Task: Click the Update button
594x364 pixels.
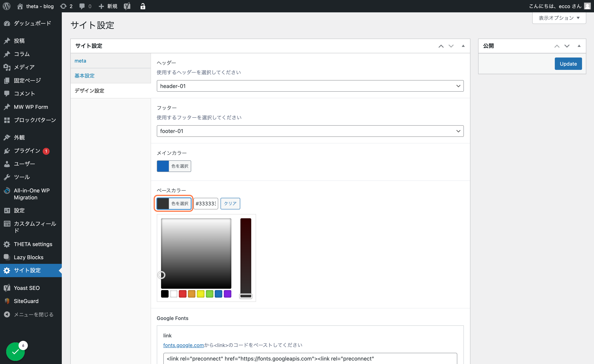Action: [x=568, y=64]
